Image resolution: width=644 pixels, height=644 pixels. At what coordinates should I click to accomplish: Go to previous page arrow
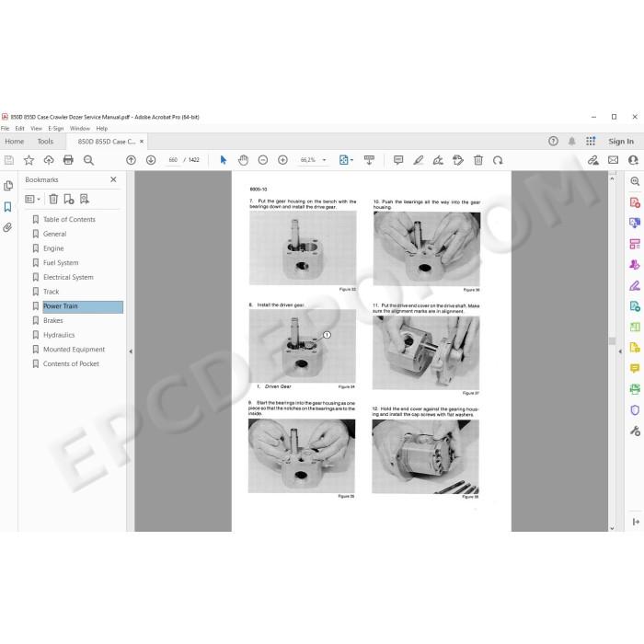click(x=131, y=160)
